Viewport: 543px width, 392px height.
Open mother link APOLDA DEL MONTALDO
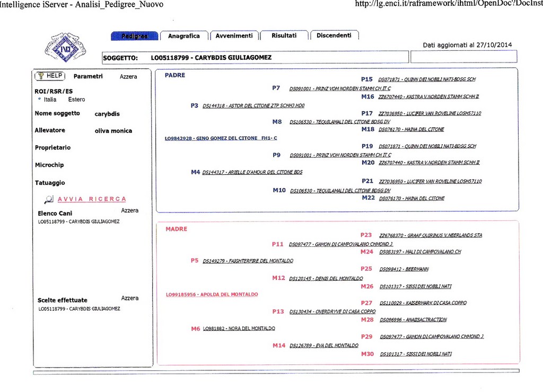click(212, 295)
